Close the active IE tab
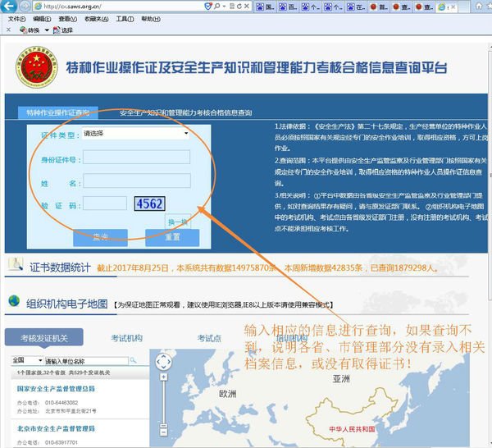This screenshot has height=448, width=492. (x=453, y=7)
